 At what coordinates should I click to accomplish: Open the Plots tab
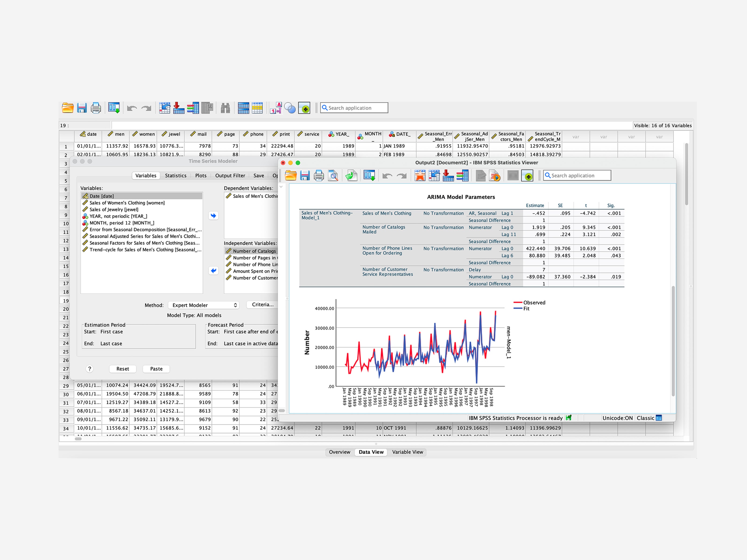pos(201,175)
